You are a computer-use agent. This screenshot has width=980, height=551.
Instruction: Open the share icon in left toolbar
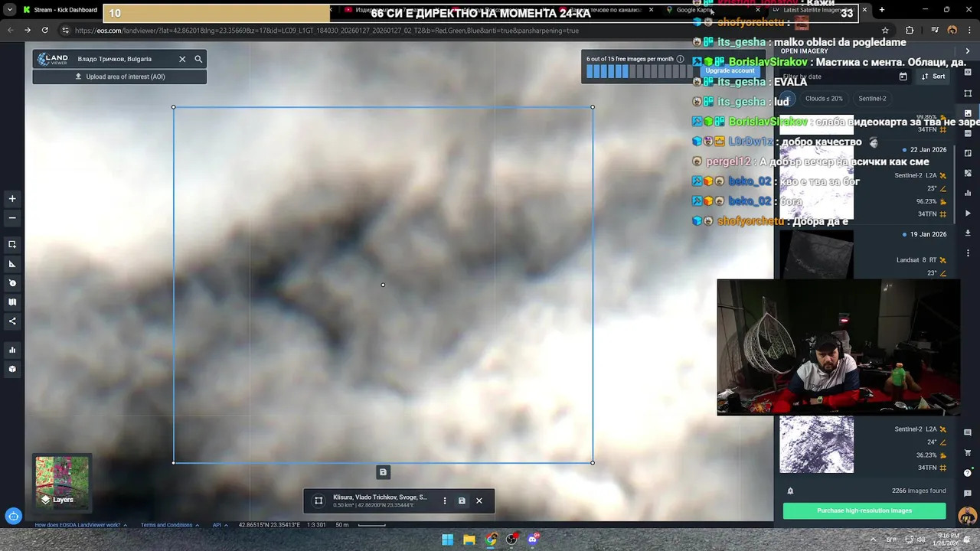(x=12, y=321)
